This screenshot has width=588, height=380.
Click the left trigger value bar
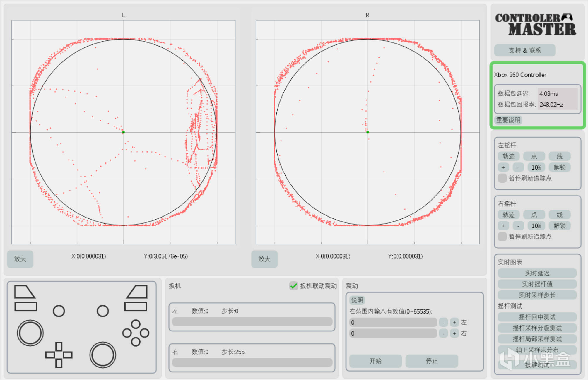pos(252,322)
